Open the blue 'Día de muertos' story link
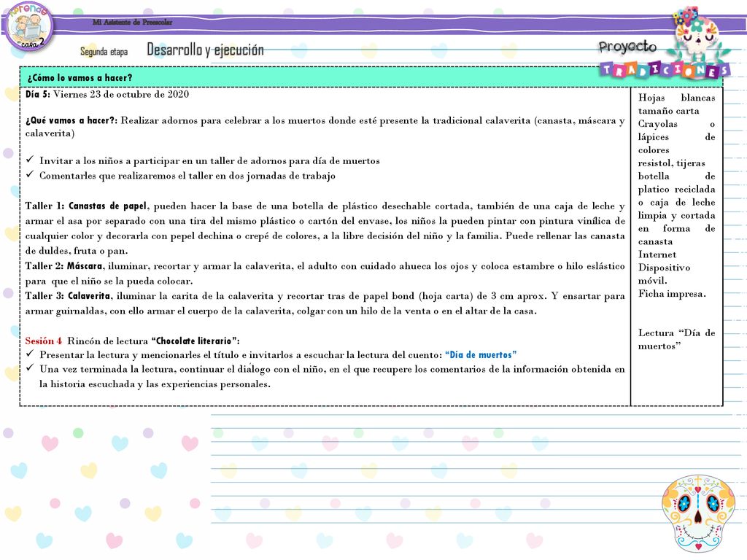The image size is (747, 560). point(481,355)
